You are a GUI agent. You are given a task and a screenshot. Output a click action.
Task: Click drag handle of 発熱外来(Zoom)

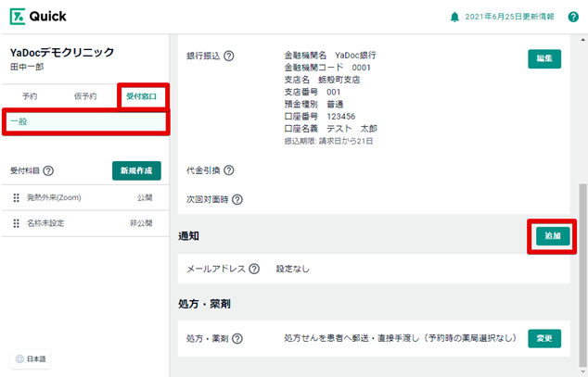click(x=16, y=198)
